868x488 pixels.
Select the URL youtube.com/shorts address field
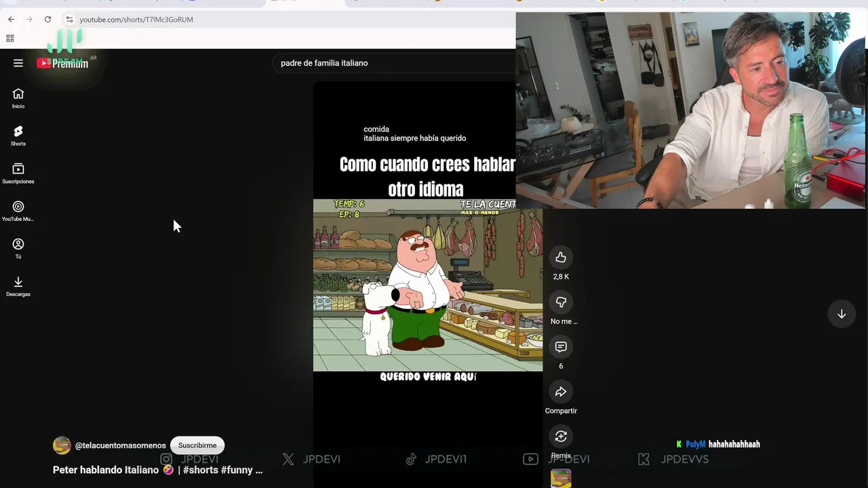(x=136, y=20)
